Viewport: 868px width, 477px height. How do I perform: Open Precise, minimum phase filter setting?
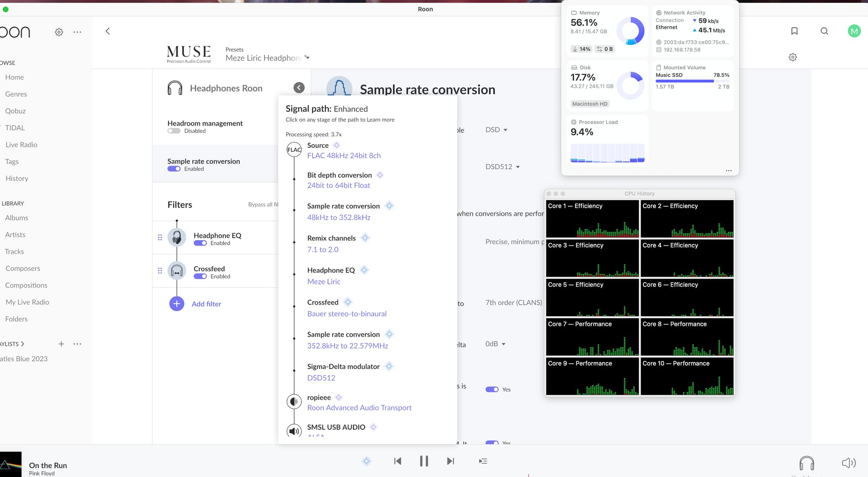click(x=514, y=242)
